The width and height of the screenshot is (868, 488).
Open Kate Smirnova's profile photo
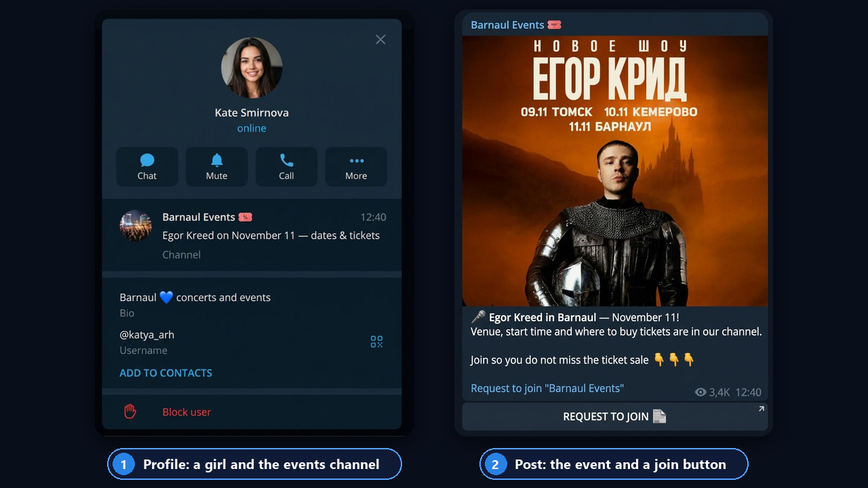pyautogui.click(x=252, y=68)
